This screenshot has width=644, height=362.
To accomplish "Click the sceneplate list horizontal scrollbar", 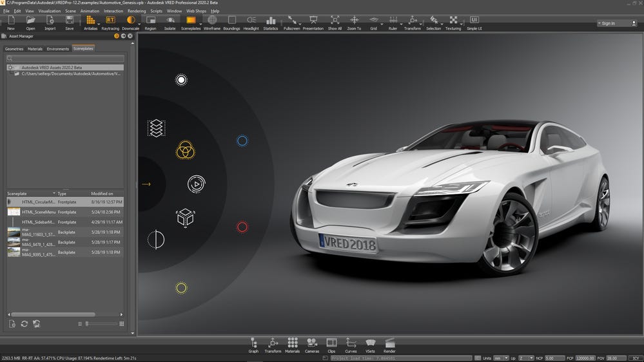I will (x=54, y=314).
